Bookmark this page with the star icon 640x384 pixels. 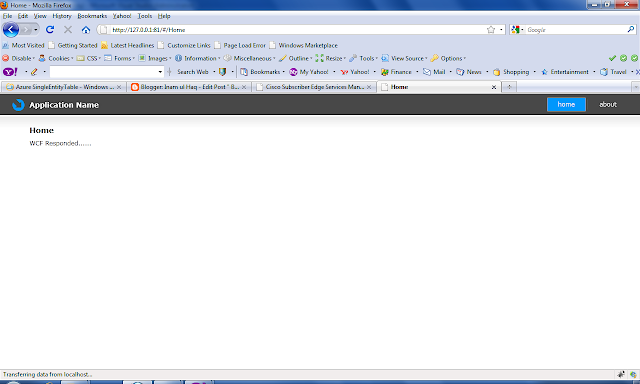(x=491, y=29)
